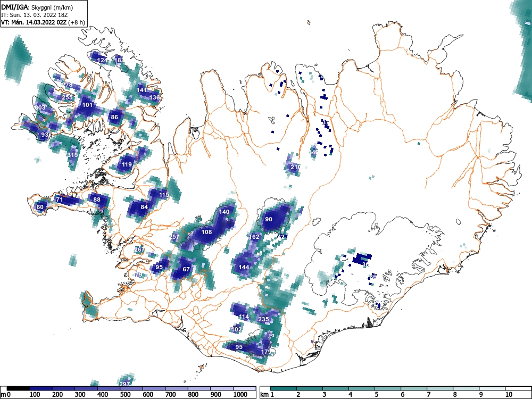Click the '500' label on the metre scale
Screen dimensions: 532x399
point(125,395)
